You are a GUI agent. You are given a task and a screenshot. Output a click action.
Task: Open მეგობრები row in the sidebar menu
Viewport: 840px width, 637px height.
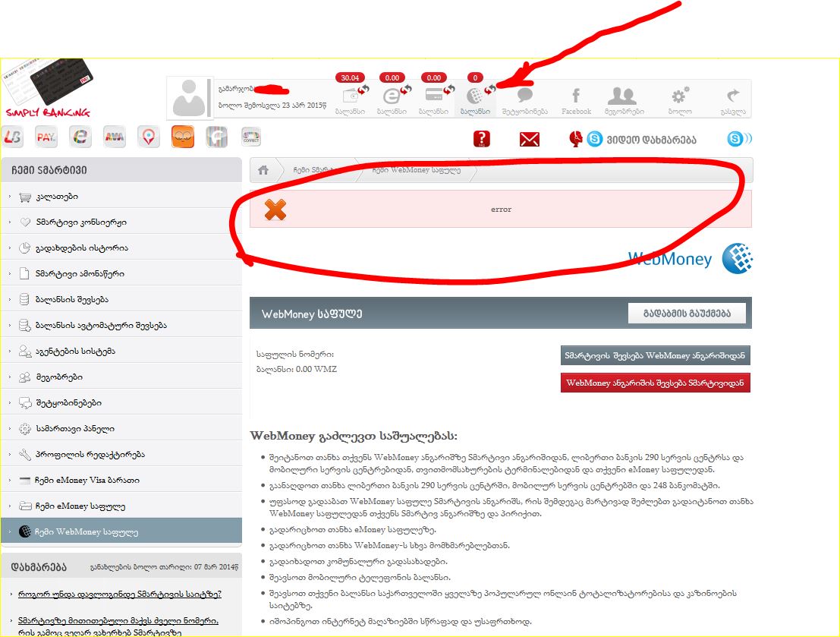click(x=121, y=377)
